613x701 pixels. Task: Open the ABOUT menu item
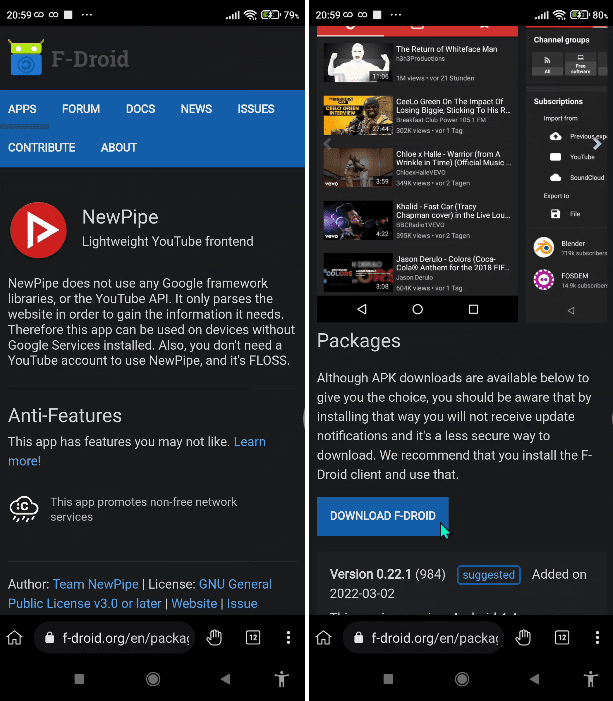click(x=118, y=148)
